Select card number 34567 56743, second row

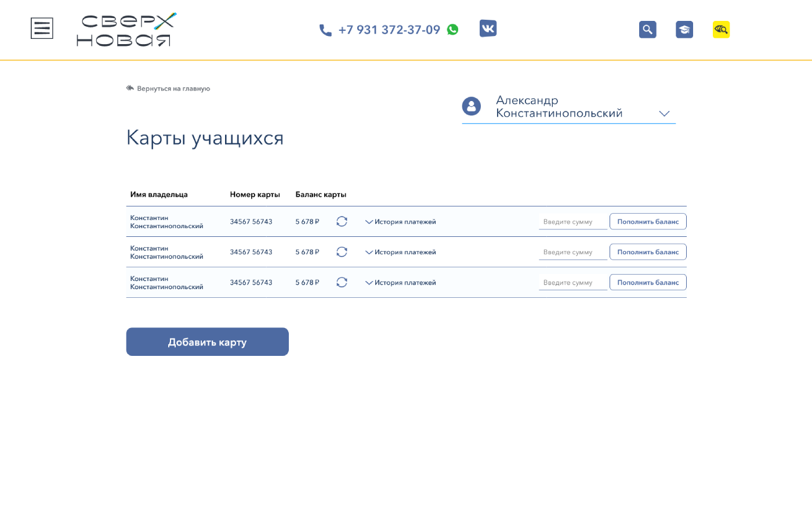pyautogui.click(x=251, y=252)
